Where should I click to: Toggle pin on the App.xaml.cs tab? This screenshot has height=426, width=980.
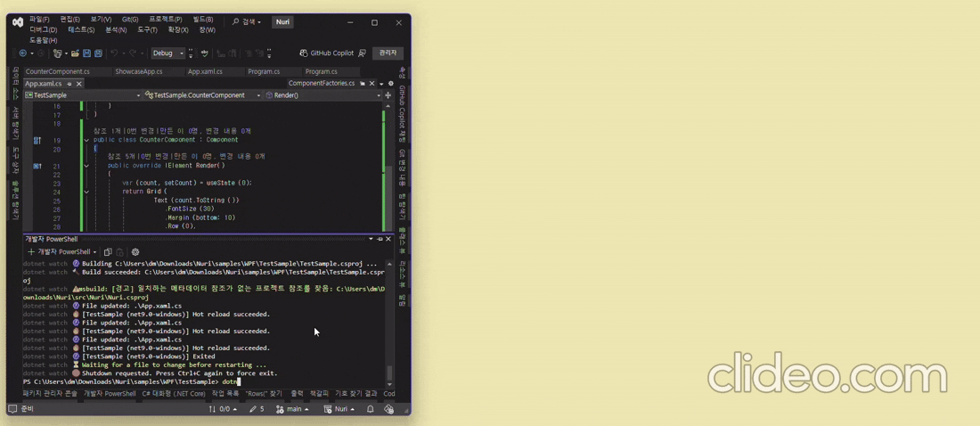[69, 83]
